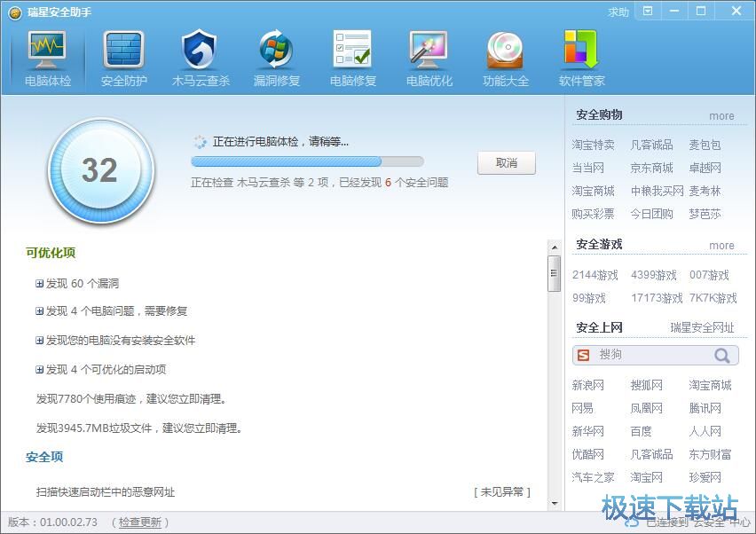Open the 麦包包 link

[705, 145]
